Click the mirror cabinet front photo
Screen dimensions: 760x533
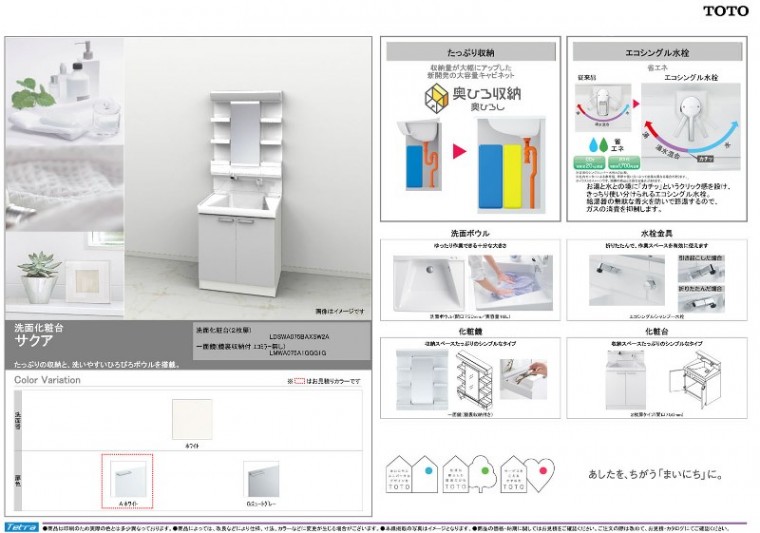click(x=422, y=380)
